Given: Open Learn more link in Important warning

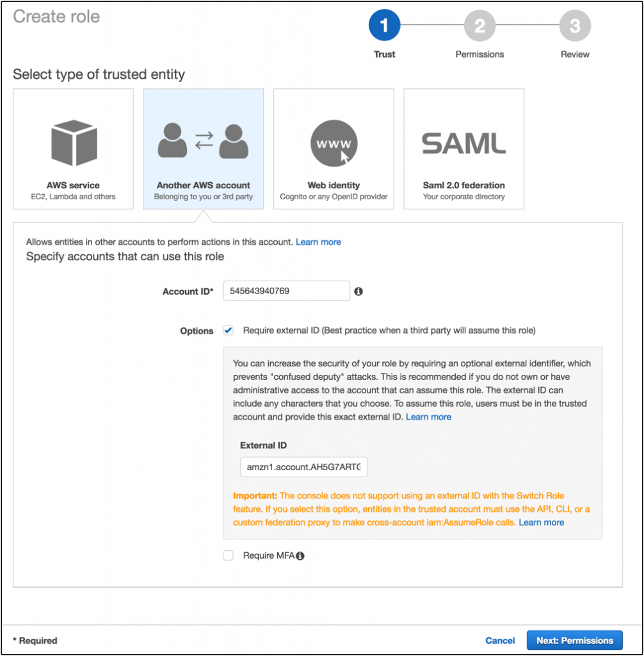Looking at the screenshot, I should tap(541, 522).
